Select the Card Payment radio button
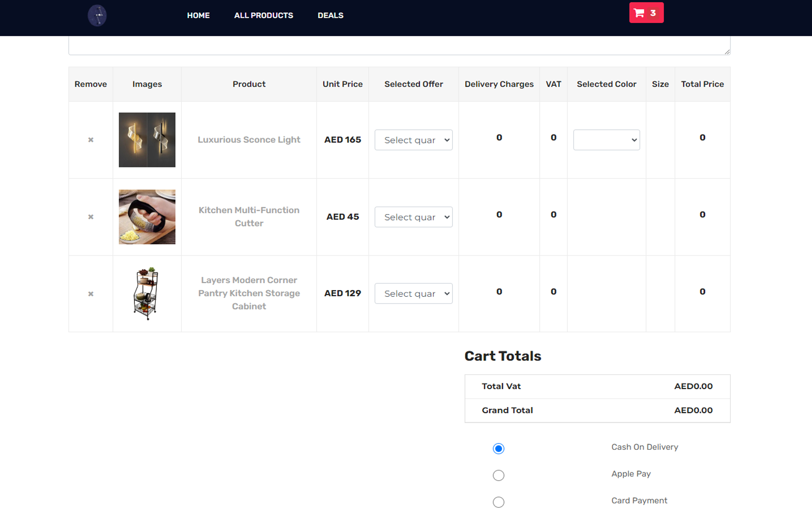 499,502
